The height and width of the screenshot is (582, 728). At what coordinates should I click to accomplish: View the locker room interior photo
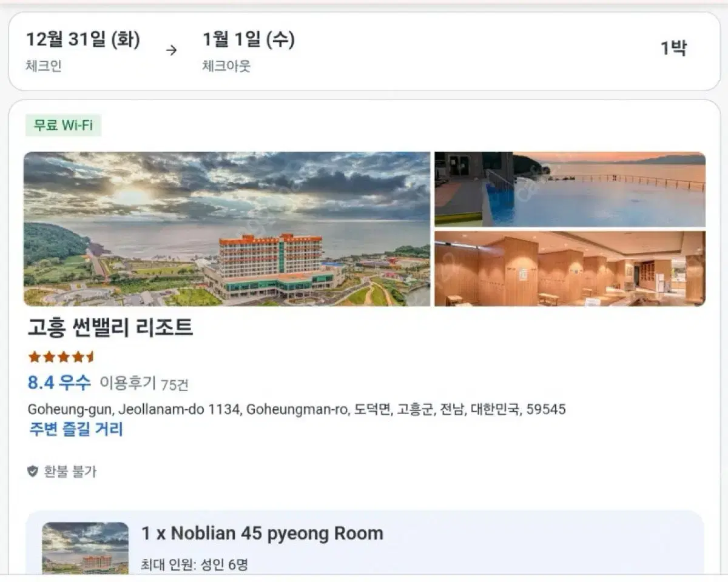570,269
